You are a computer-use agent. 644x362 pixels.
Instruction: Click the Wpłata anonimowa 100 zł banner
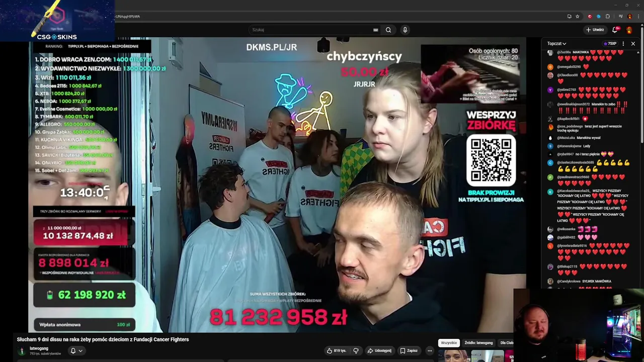click(x=84, y=324)
